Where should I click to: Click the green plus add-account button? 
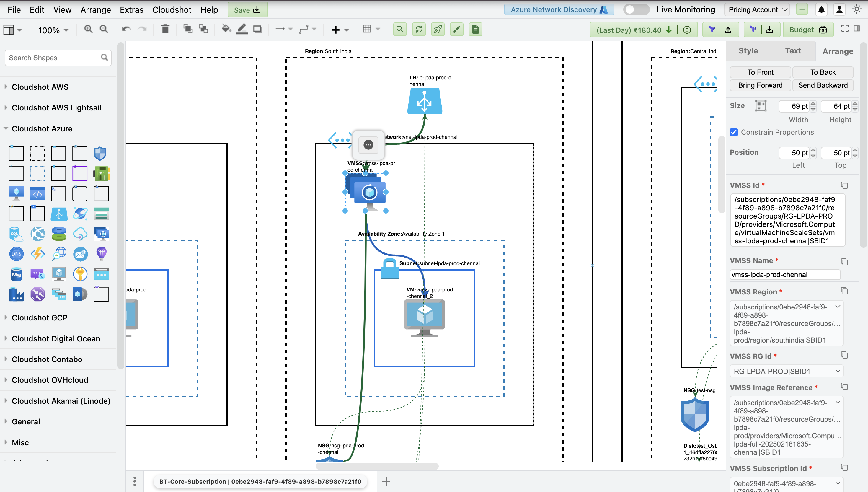[802, 9]
